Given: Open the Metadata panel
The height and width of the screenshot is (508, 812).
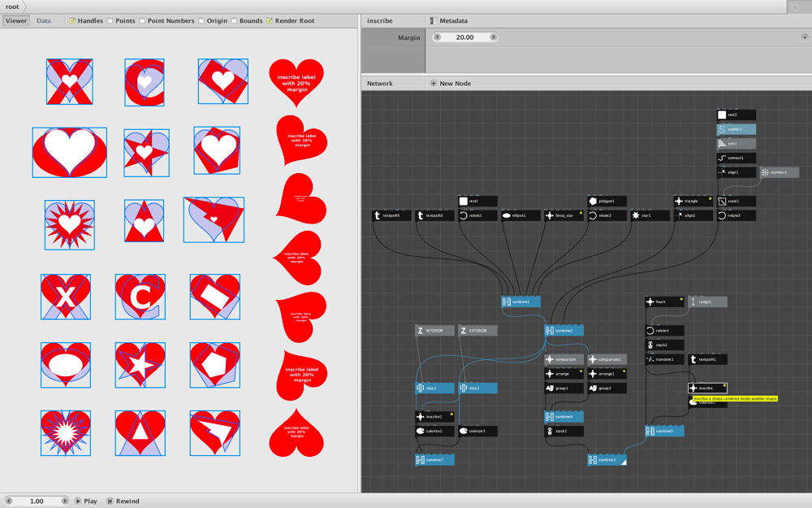Looking at the screenshot, I should click(448, 21).
